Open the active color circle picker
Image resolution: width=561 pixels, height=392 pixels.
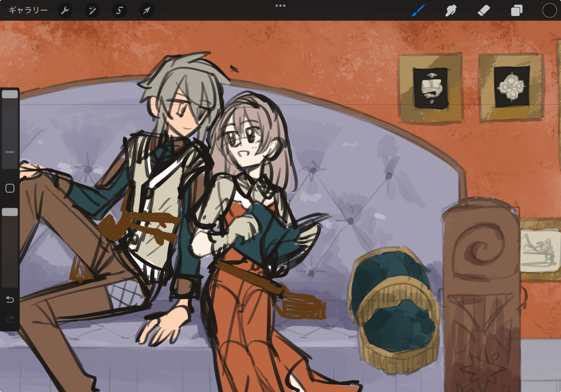[x=549, y=11]
